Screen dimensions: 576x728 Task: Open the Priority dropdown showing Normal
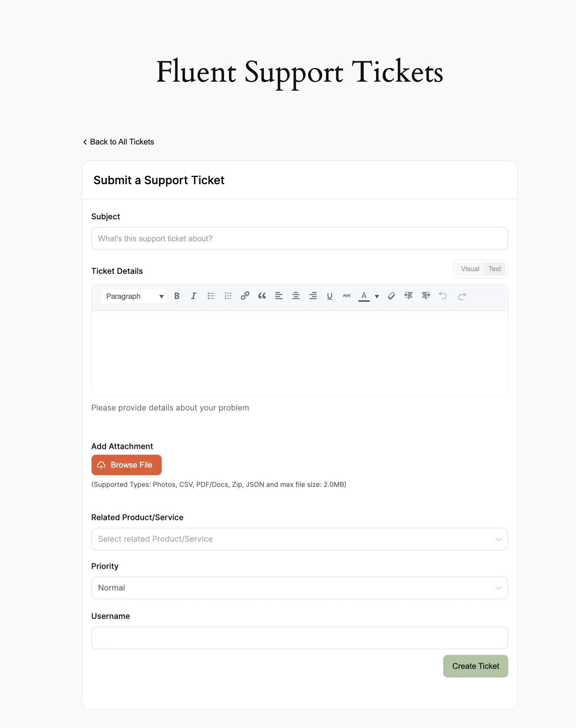click(x=299, y=588)
